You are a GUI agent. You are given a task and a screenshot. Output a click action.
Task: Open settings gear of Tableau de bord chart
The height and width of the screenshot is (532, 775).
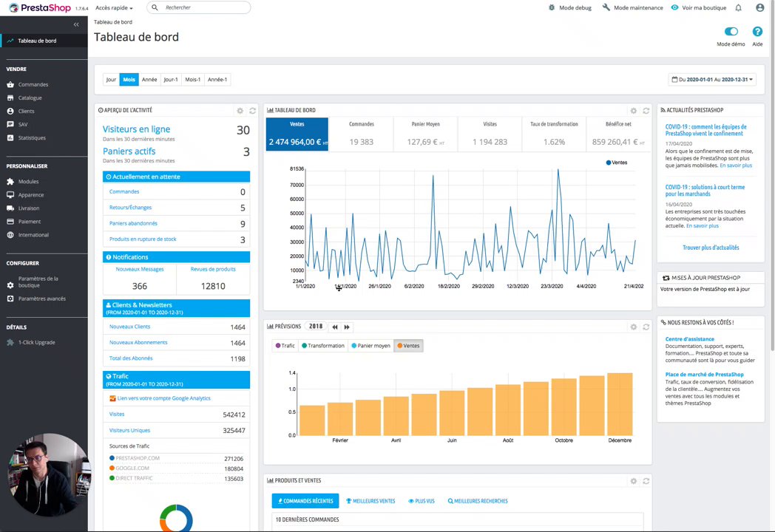tap(633, 111)
